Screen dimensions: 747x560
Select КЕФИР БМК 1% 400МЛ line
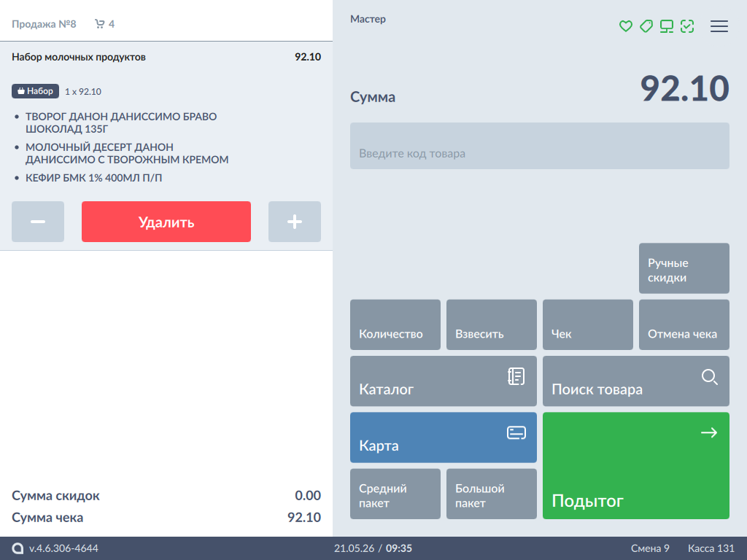[x=93, y=178]
